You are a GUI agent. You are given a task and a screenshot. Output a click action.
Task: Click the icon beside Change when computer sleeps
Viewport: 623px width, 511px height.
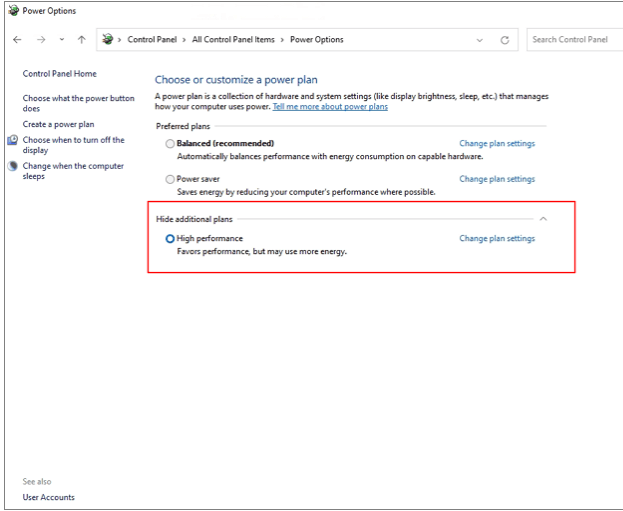[x=13, y=166]
